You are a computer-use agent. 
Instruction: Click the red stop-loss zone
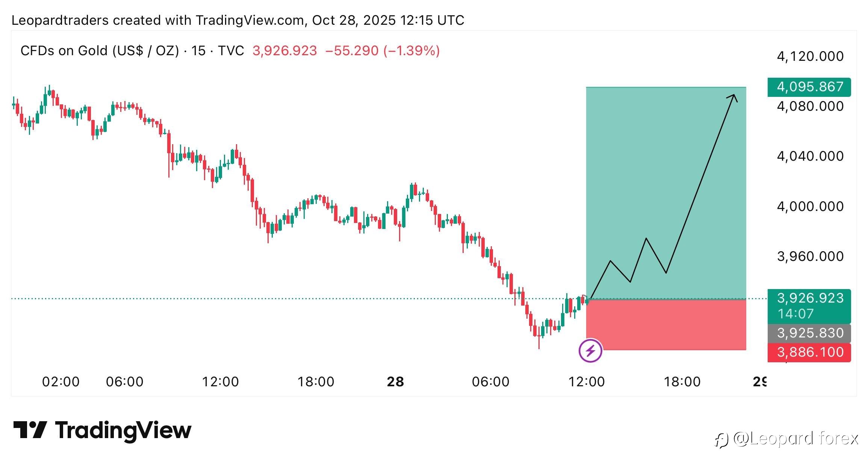pyautogui.click(x=666, y=325)
